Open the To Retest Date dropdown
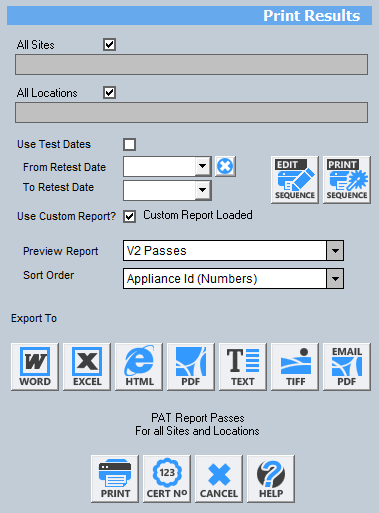The height and width of the screenshot is (513, 379). pos(202,190)
